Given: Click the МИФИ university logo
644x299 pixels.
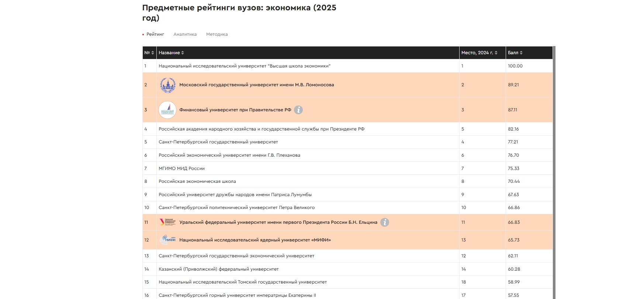Looking at the screenshot, I should click(x=167, y=240).
